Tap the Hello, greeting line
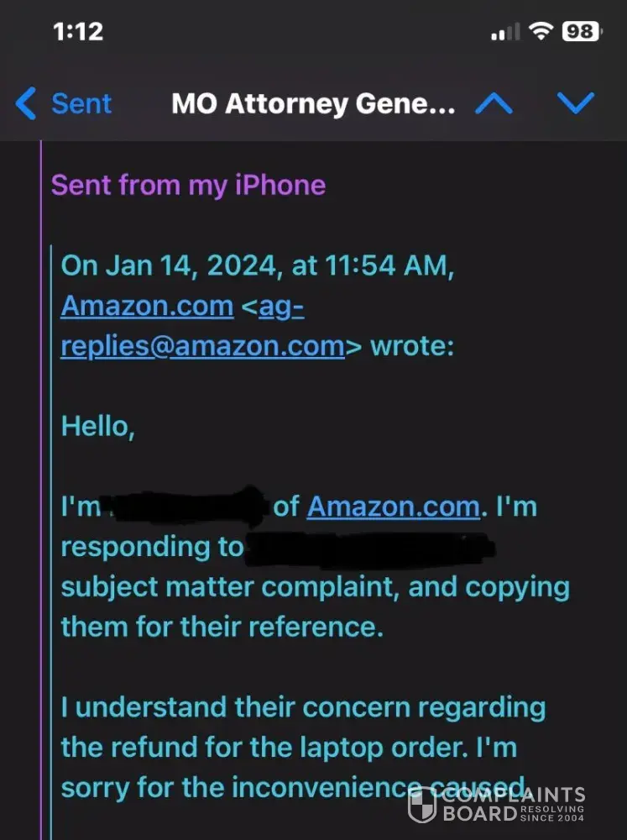 click(97, 425)
